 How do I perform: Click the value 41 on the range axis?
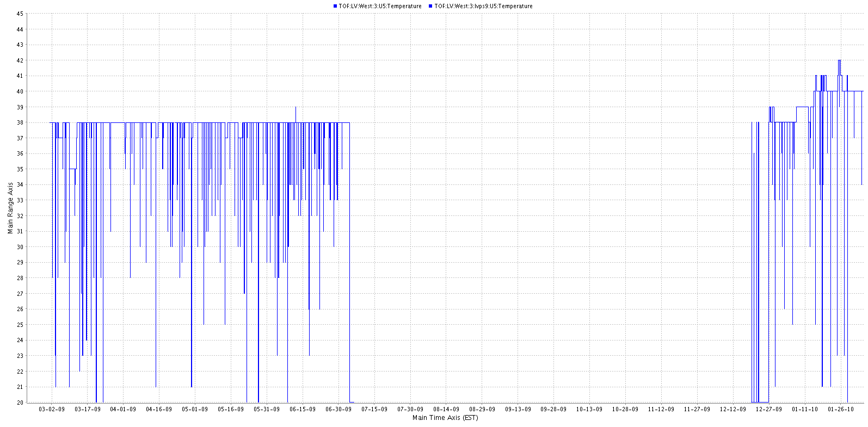pos(20,76)
